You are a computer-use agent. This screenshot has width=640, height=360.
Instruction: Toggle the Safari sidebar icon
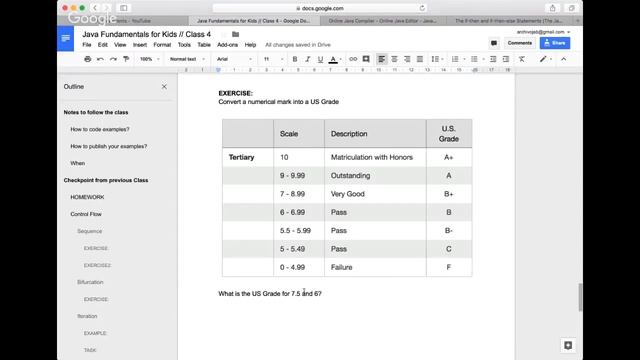tap(124, 8)
